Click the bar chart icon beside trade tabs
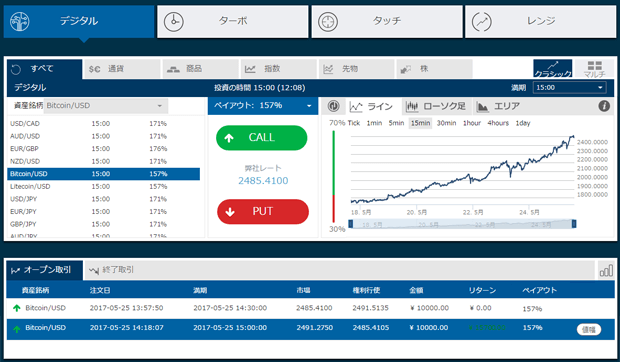This screenshot has height=362, width=620. [x=606, y=271]
